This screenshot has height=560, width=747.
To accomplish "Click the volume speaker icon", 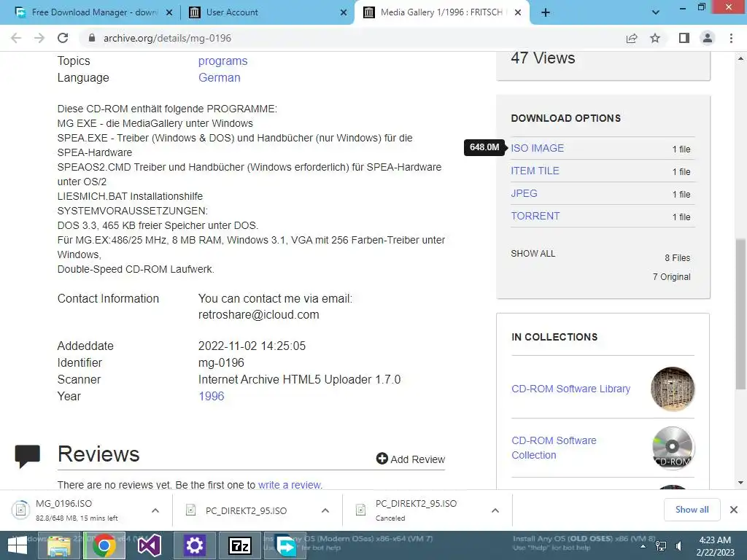I will pyautogui.click(x=678, y=546).
